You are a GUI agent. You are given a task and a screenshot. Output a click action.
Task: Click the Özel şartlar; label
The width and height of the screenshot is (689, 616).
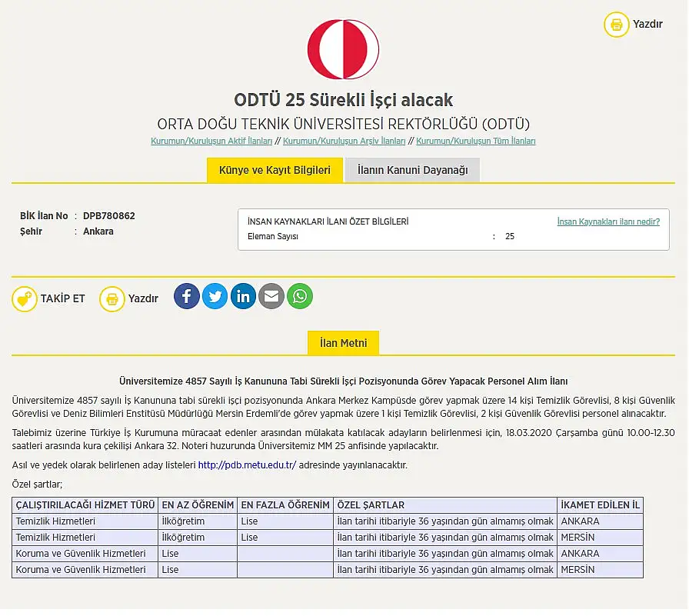38,484
